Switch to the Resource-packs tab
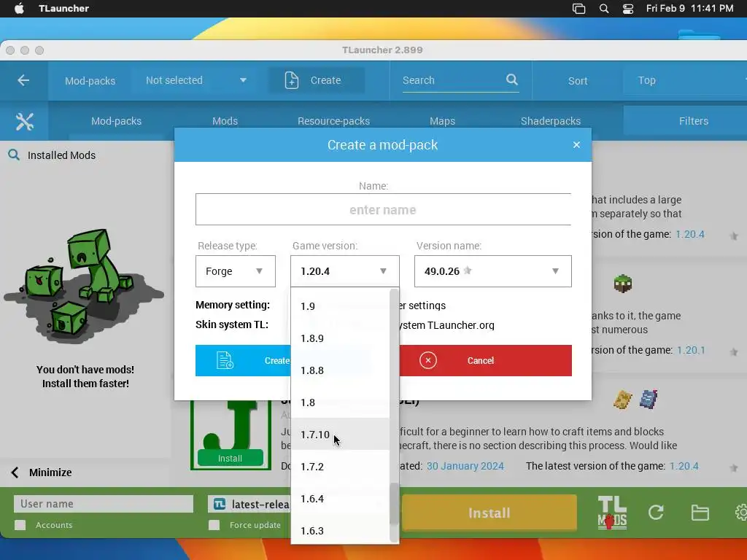747x560 pixels. 333,121
